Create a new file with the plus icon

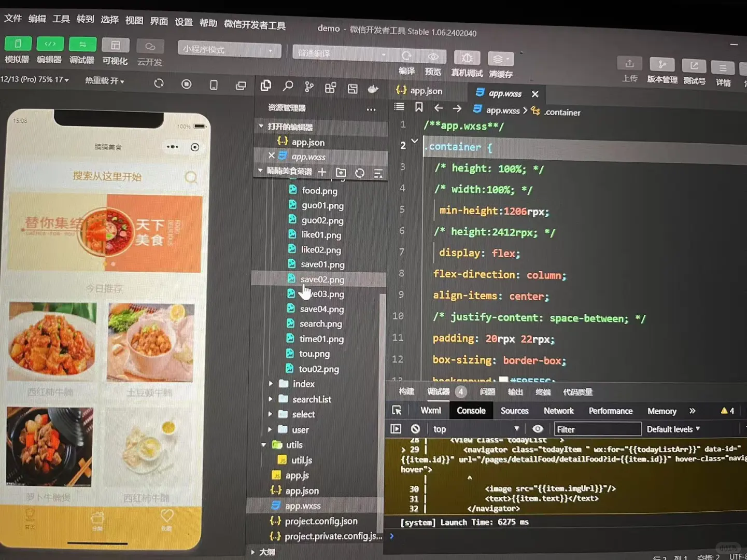coord(322,172)
